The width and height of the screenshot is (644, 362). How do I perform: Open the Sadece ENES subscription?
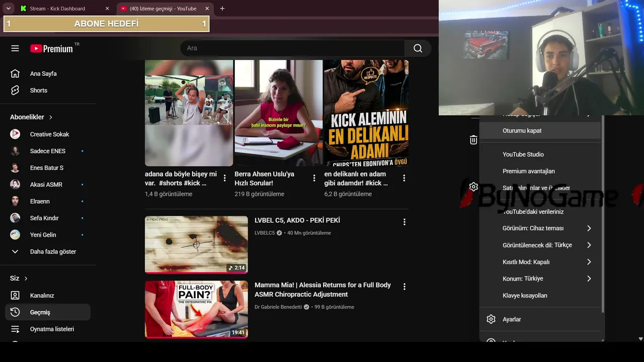click(x=48, y=151)
